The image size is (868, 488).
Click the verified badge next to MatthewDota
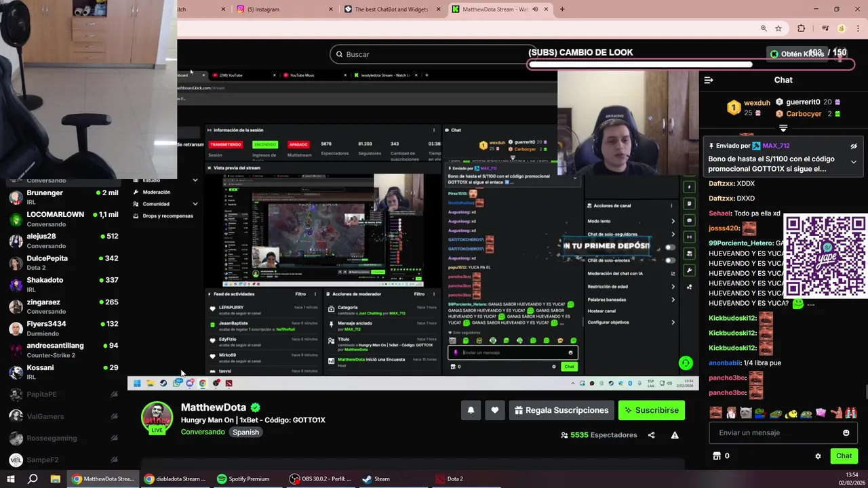pyautogui.click(x=256, y=407)
